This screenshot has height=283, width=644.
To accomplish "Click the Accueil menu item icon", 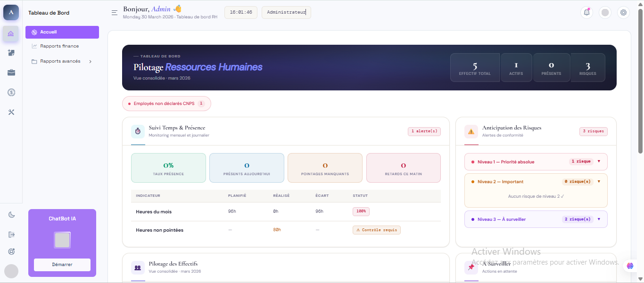I will pyautogui.click(x=34, y=32).
